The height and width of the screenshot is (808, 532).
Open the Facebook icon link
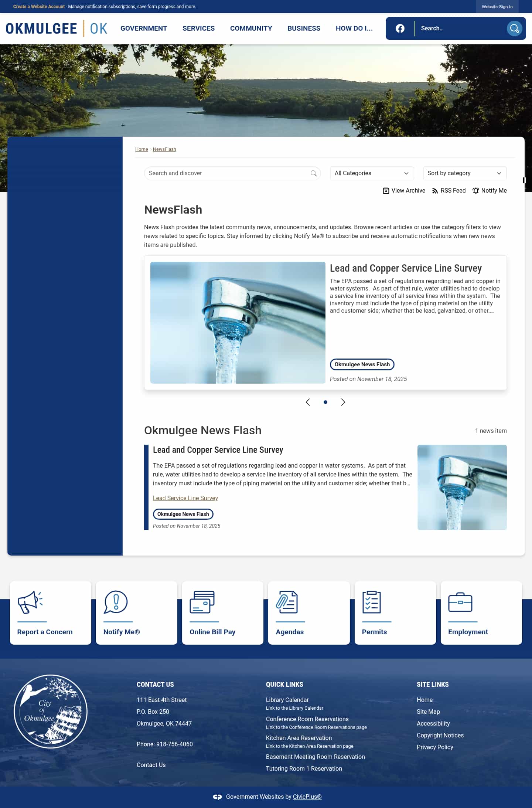[x=400, y=28]
